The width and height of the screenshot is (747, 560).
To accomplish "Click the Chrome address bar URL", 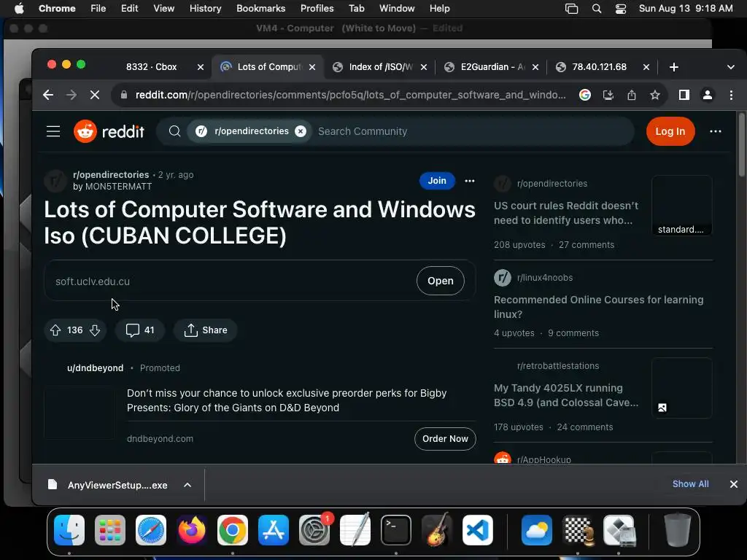I will (351, 95).
